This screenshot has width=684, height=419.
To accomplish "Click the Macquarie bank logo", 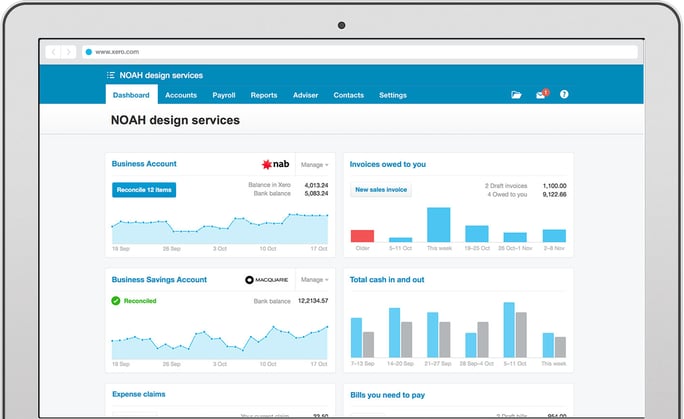I will [x=267, y=280].
